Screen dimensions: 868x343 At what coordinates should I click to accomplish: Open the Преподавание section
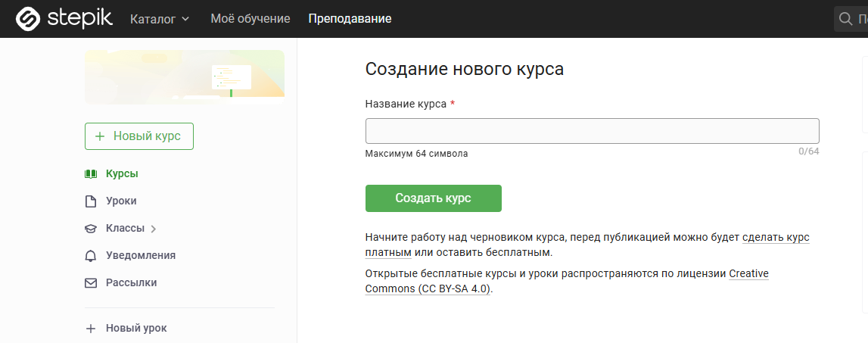coord(350,19)
